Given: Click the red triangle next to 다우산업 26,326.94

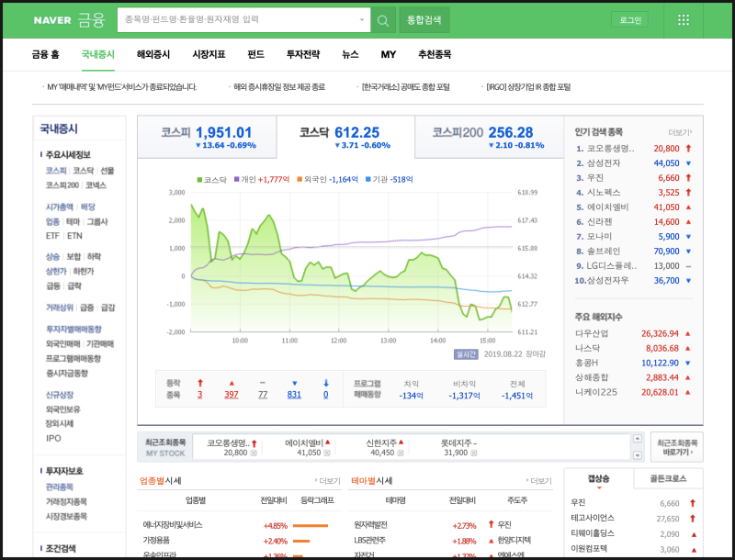Looking at the screenshot, I should pos(688,333).
